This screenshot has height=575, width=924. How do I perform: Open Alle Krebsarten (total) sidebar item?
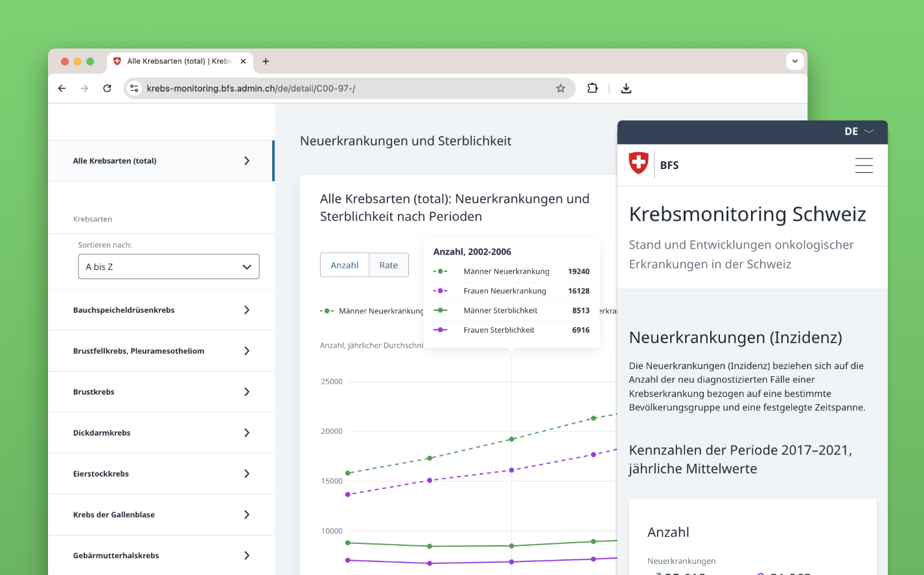pyautogui.click(x=161, y=161)
